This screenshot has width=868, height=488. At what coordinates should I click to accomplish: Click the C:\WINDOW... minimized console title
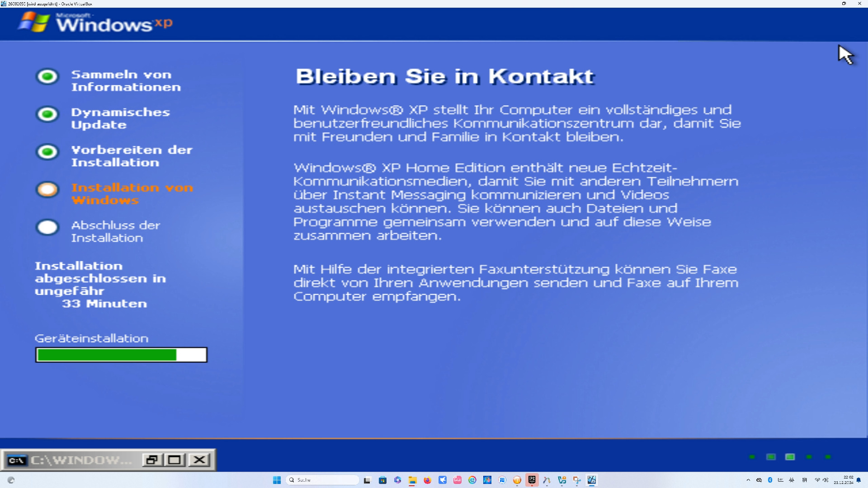[x=81, y=460]
